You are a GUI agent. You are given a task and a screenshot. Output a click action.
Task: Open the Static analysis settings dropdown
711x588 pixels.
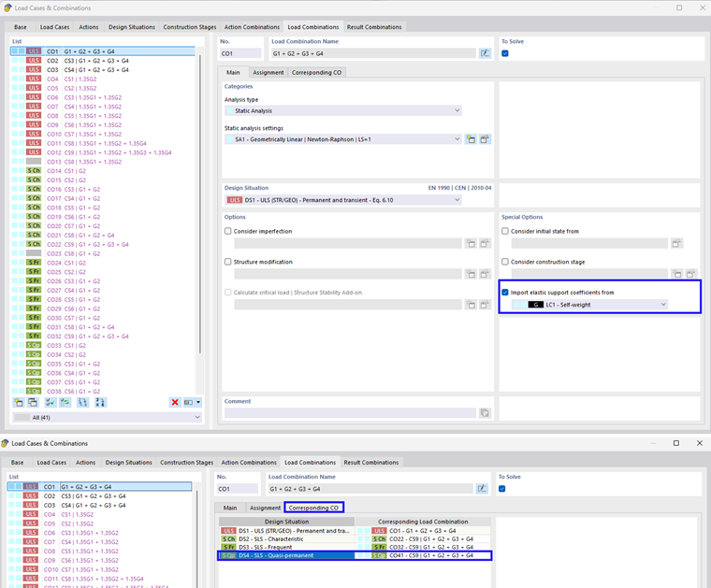tap(343, 139)
